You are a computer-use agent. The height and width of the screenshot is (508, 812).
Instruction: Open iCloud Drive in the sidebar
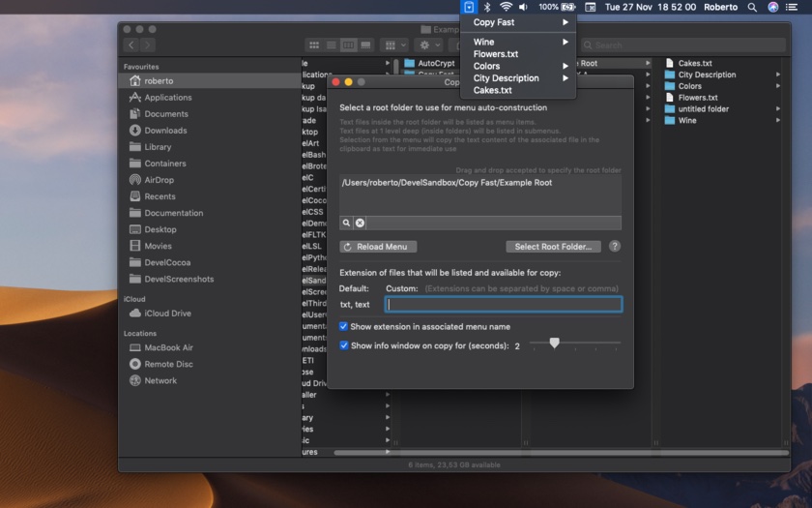[167, 314]
